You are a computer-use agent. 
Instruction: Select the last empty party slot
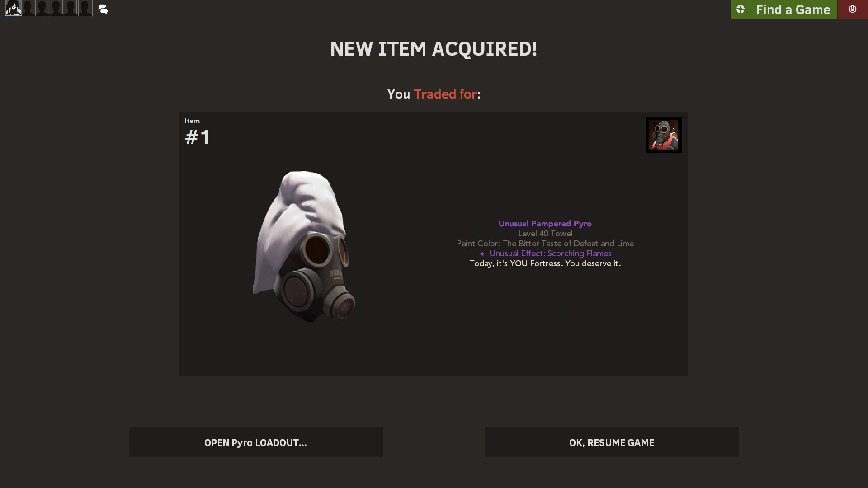click(85, 8)
